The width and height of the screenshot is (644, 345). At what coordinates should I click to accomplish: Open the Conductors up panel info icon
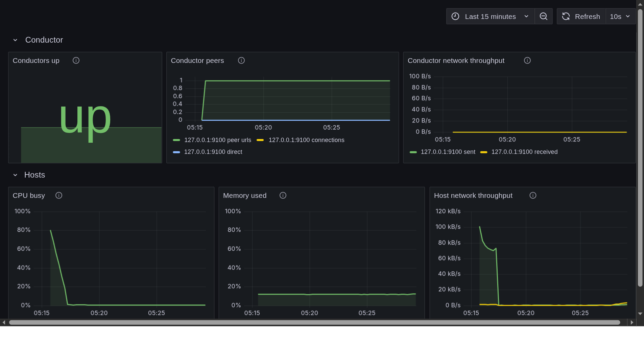(x=76, y=61)
